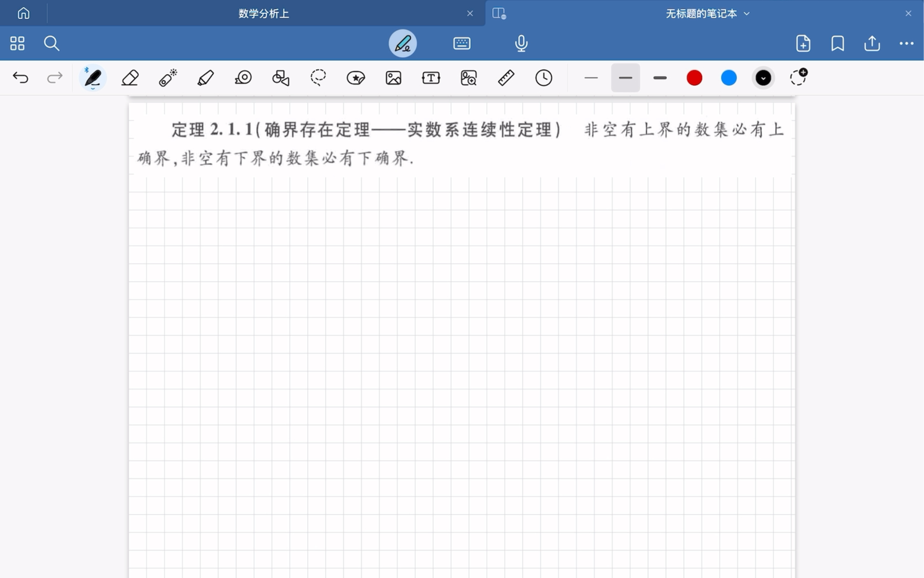Pick the red pen color
Viewport: 924px width, 578px height.
pos(694,78)
